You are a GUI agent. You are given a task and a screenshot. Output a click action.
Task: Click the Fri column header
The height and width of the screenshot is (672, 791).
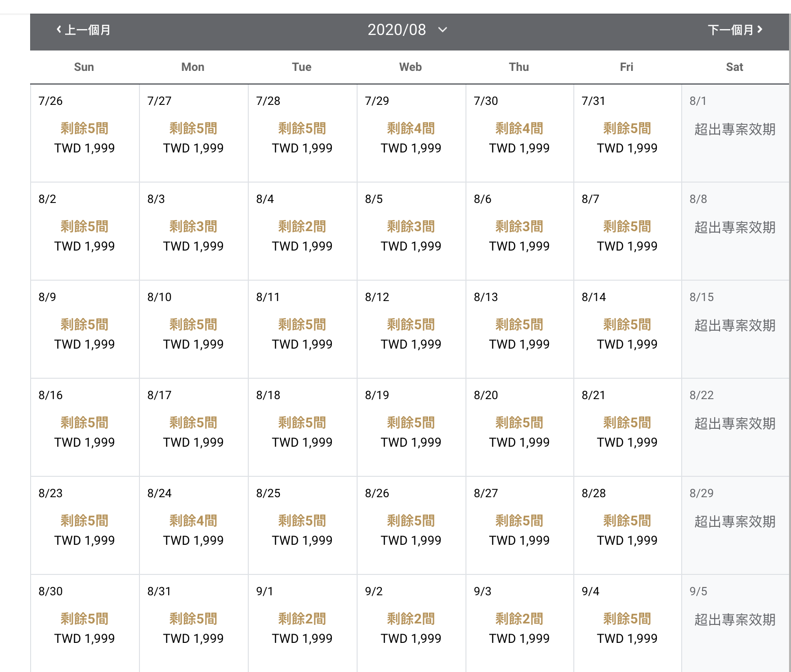click(x=627, y=67)
